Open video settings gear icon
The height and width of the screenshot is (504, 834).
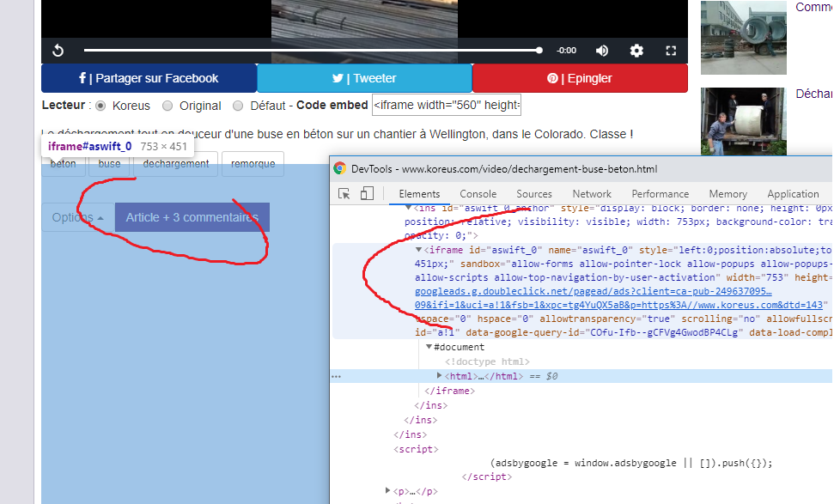[636, 51]
